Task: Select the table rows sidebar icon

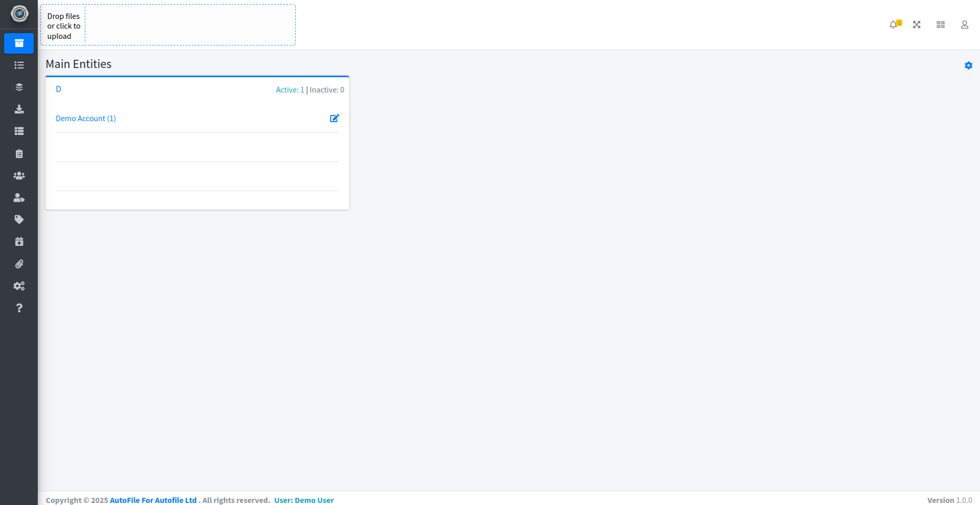Action: pyautogui.click(x=19, y=131)
